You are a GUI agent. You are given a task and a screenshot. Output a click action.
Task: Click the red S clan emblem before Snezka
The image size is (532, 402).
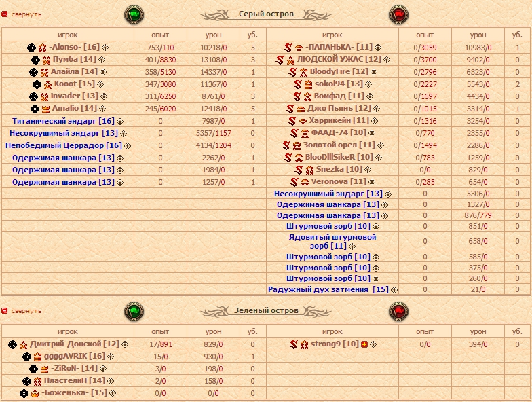(x=299, y=170)
